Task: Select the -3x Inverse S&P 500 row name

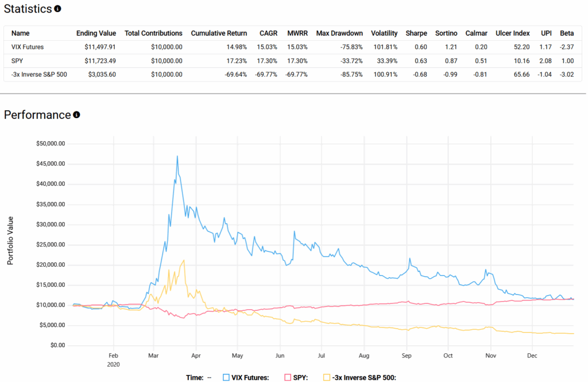Action: tap(40, 75)
